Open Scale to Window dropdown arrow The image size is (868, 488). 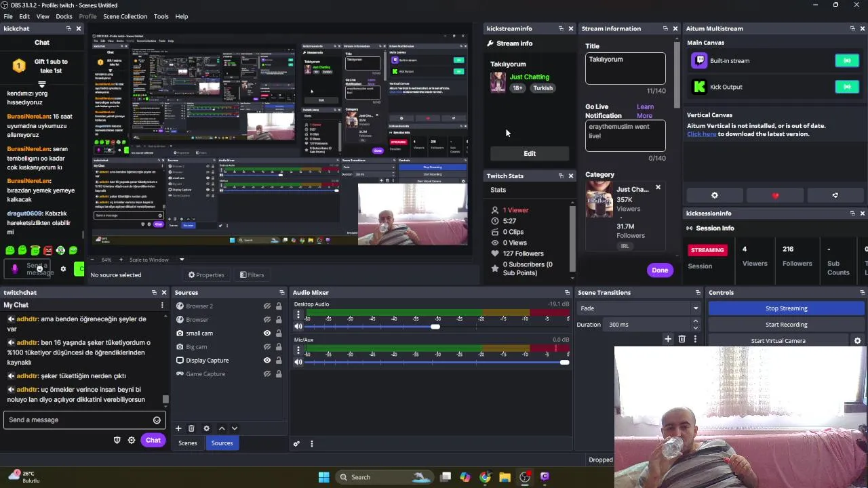point(182,260)
